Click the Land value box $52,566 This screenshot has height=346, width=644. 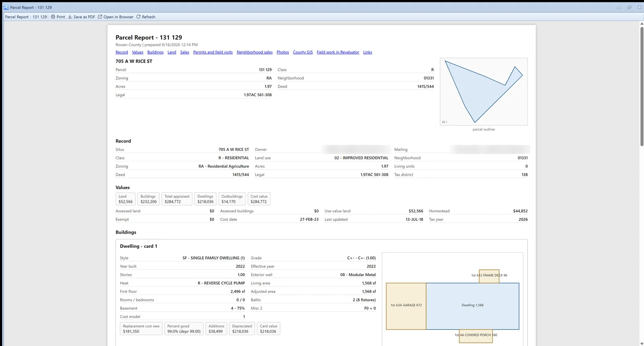(126, 199)
